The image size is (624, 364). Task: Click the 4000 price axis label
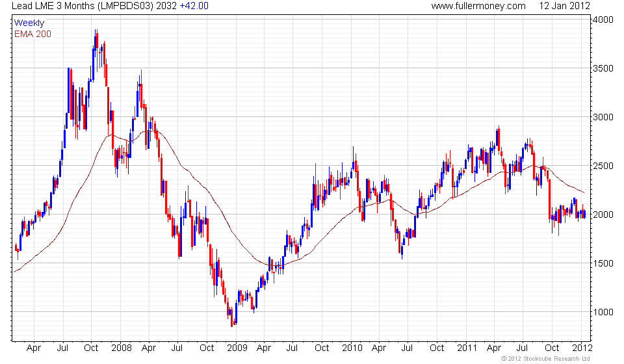pyautogui.click(x=603, y=19)
